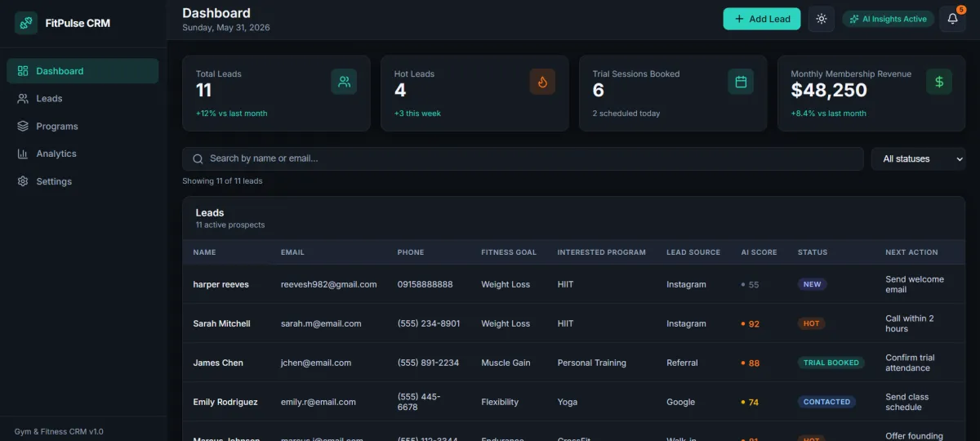Click the sparkle icon in AI Insights badge
The width and height of the screenshot is (980, 441).
pyautogui.click(x=854, y=19)
